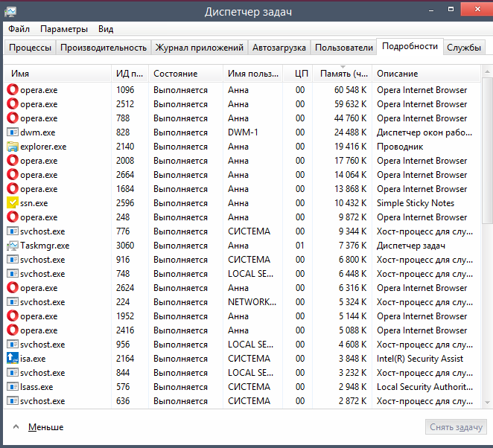The width and height of the screenshot is (493, 448).
Task: Click svchost.exe icon in row with PID 748
Action: coord(13,274)
